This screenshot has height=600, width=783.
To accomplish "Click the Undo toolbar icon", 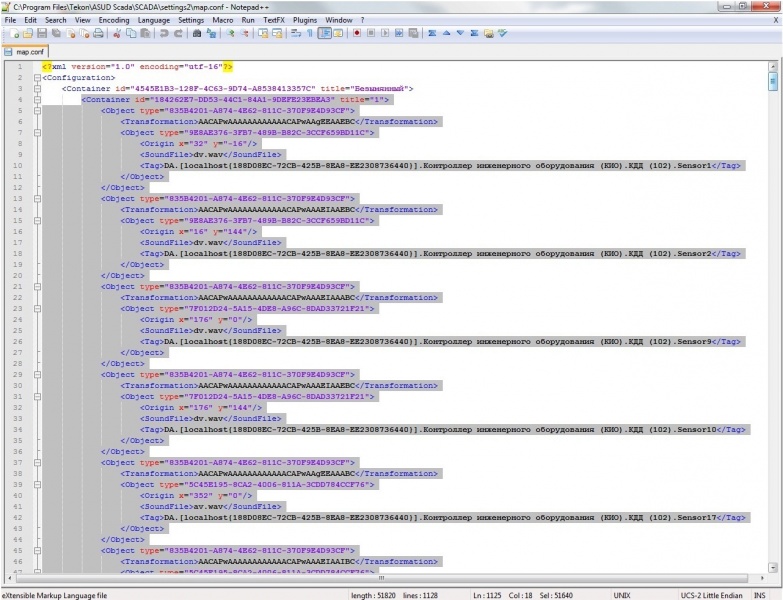I will [x=164, y=33].
